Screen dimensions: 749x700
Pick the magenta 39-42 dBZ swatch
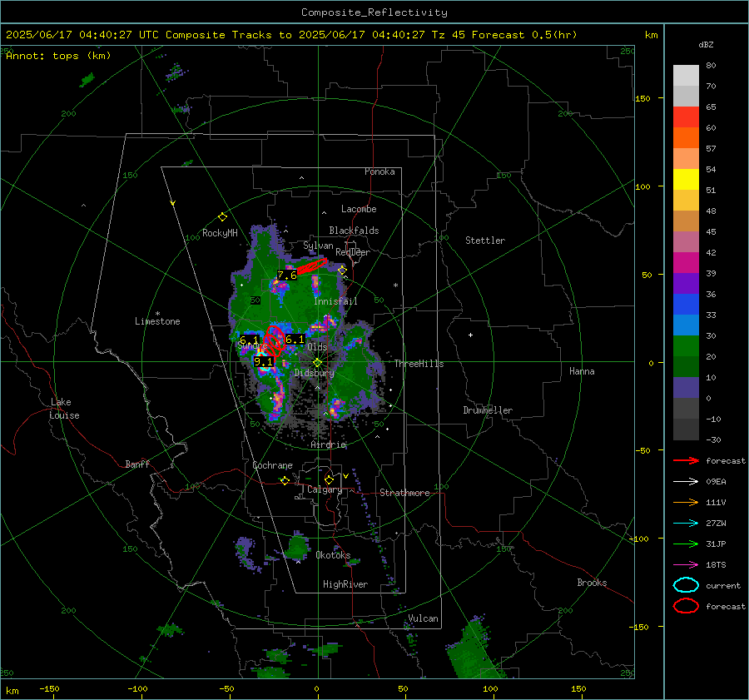686,263
